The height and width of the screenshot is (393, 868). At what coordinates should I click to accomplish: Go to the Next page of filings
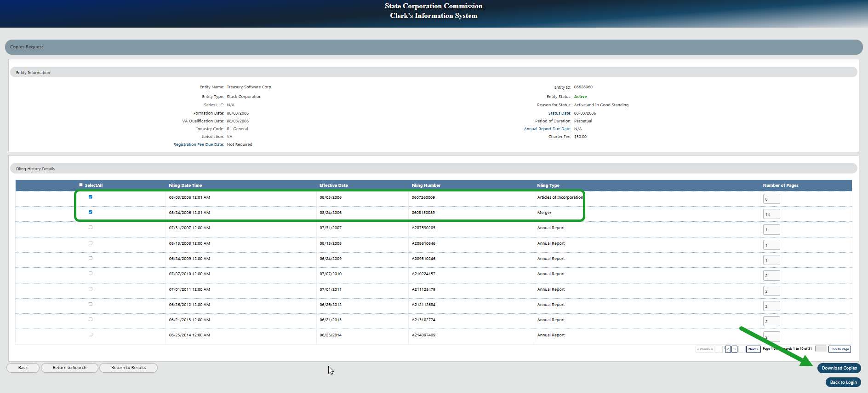(753, 349)
